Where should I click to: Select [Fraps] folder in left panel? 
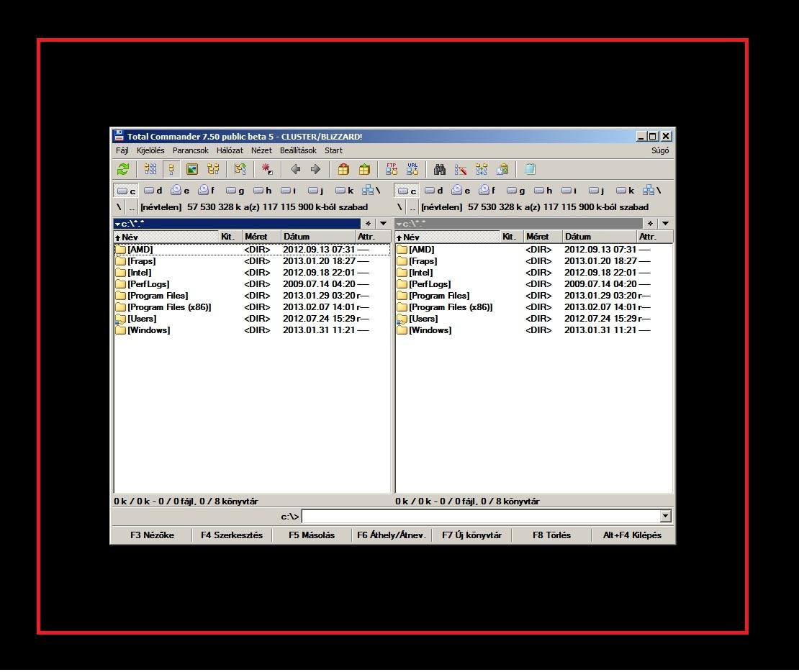pyautogui.click(x=252, y=261)
